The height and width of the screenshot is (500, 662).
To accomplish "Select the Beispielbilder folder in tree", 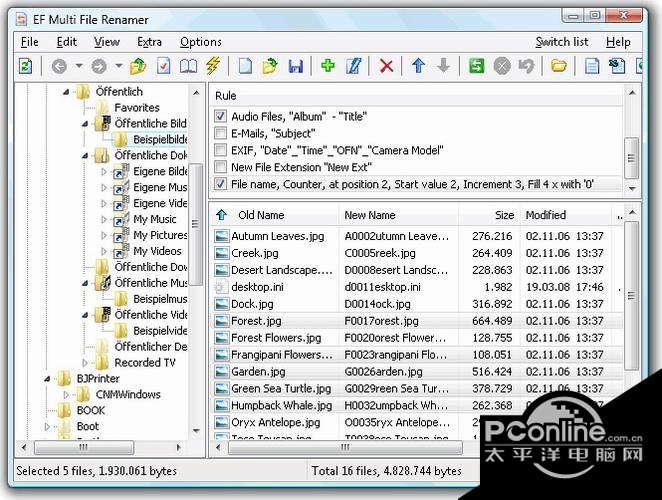I will (160, 139).
